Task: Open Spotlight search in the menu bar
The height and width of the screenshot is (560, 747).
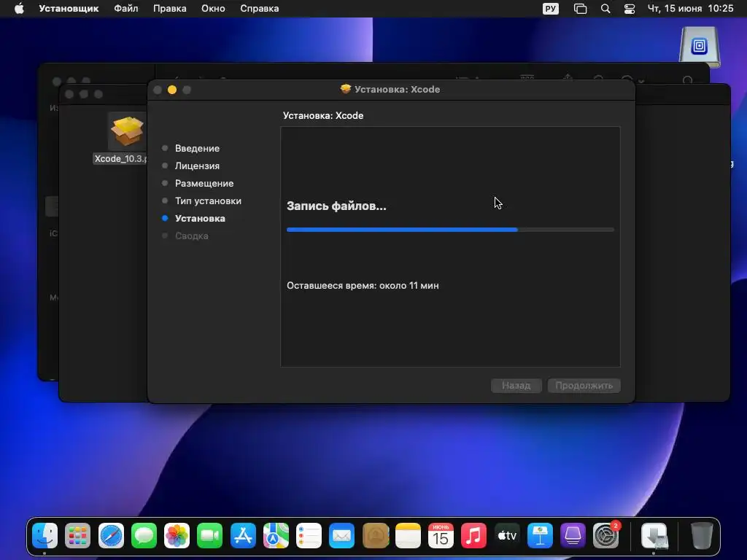Action: point(605,9)
